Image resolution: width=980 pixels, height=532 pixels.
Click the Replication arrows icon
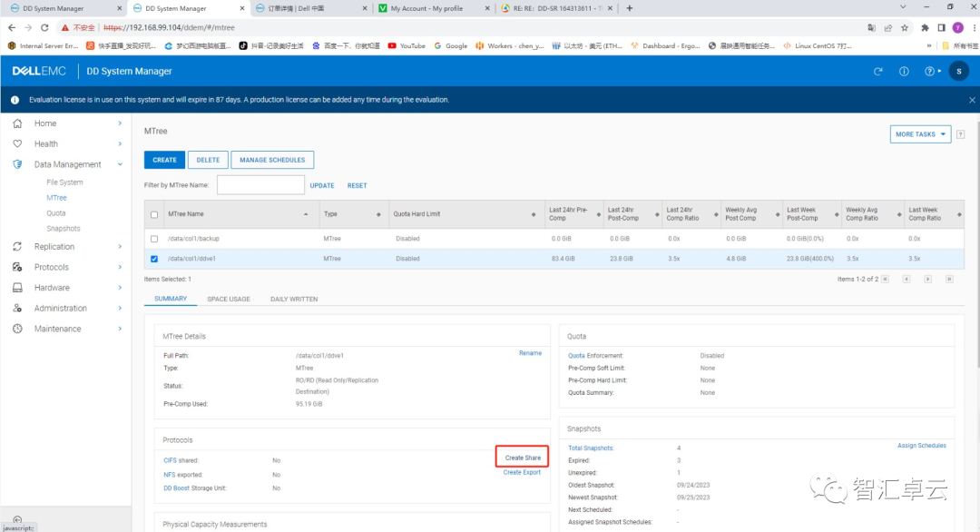click(17, 247)
